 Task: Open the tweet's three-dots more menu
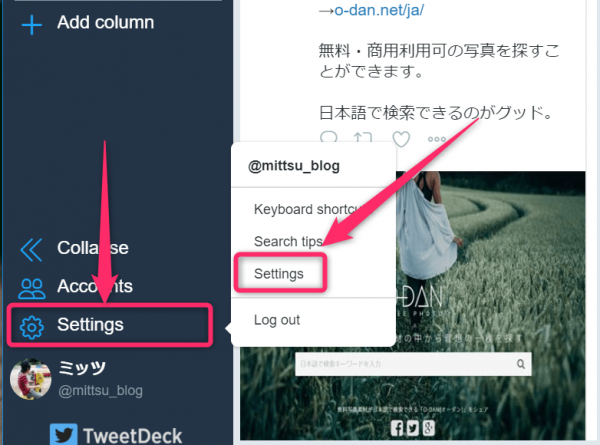[x=437, y=139]
